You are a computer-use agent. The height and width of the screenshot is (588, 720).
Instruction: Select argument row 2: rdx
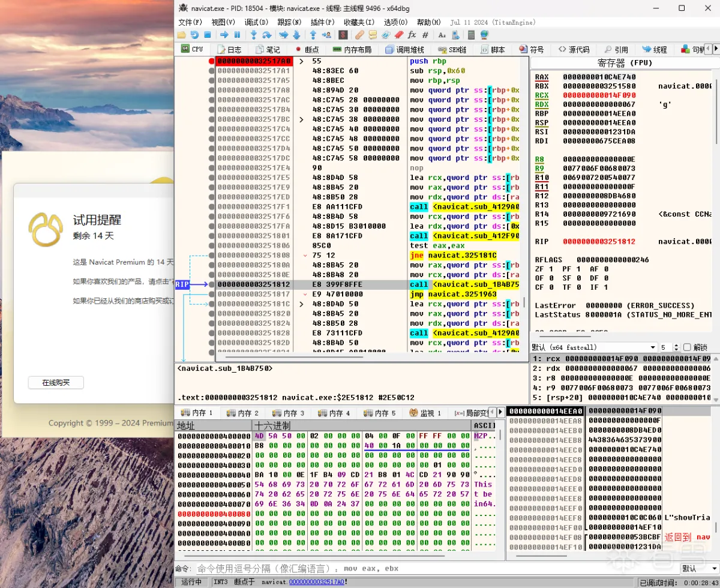(621, 368)
